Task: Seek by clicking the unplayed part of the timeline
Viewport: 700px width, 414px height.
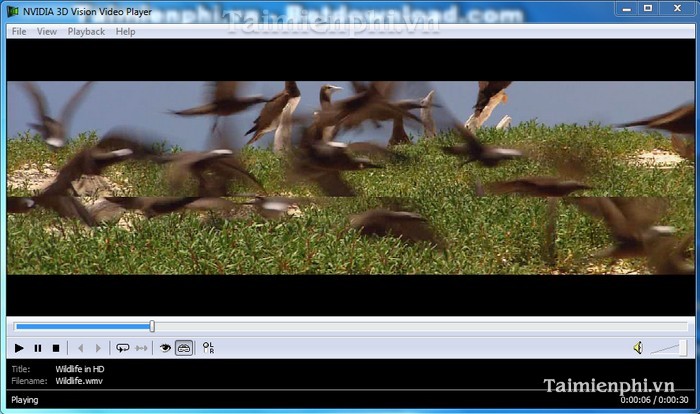Action: [x=421, y=327]
